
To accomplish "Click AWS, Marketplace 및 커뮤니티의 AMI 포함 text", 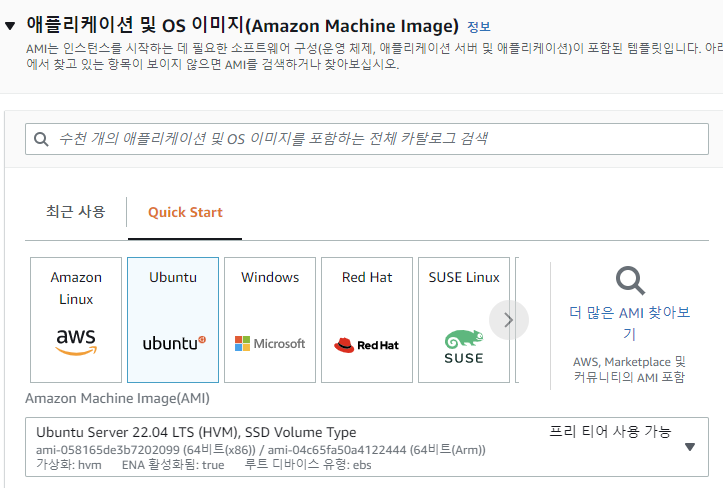I will click(x=629, y=369).
